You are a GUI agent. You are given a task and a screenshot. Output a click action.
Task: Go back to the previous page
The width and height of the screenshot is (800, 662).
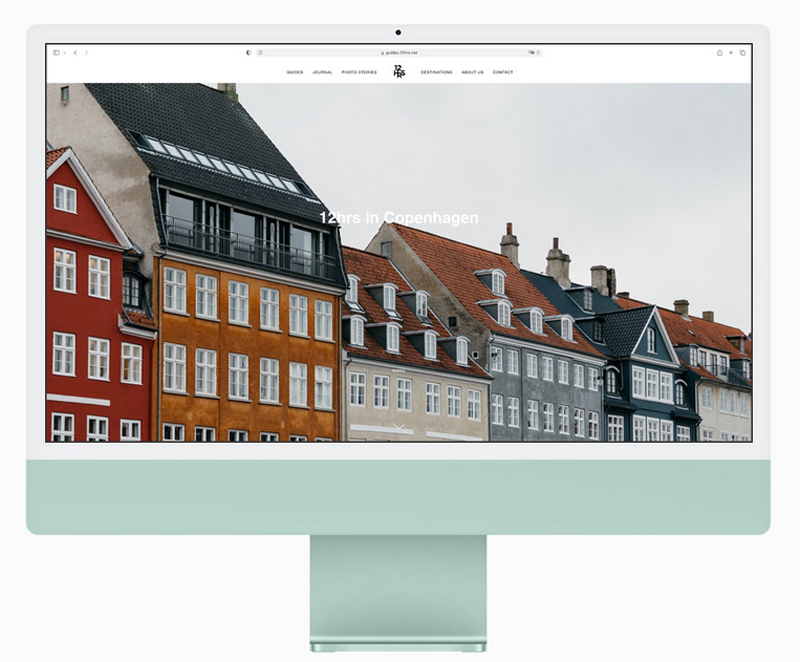[75, 52]
